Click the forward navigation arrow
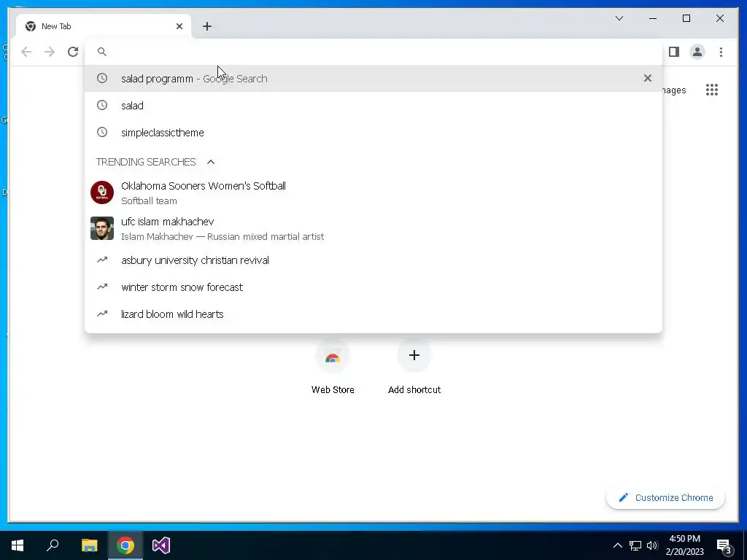Viewport: 747px width, 560px height. pos(50,52)
